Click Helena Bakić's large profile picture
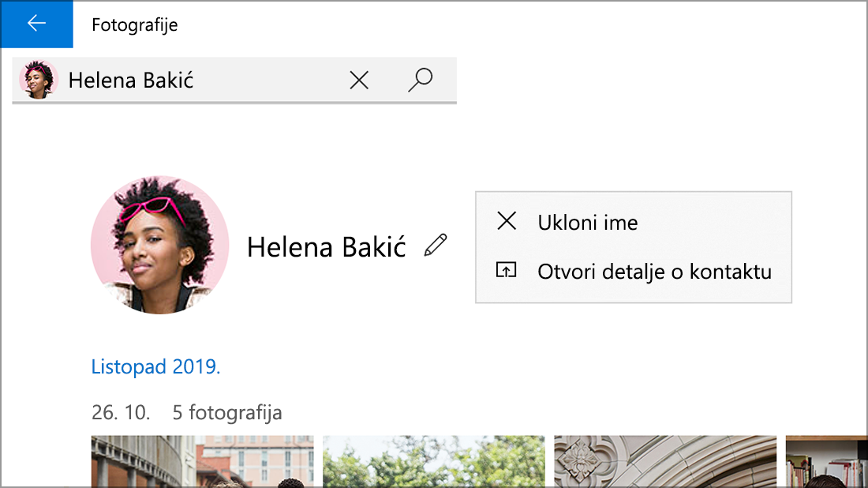This screenshot has width=868, height=488. [x=160, y=246]
